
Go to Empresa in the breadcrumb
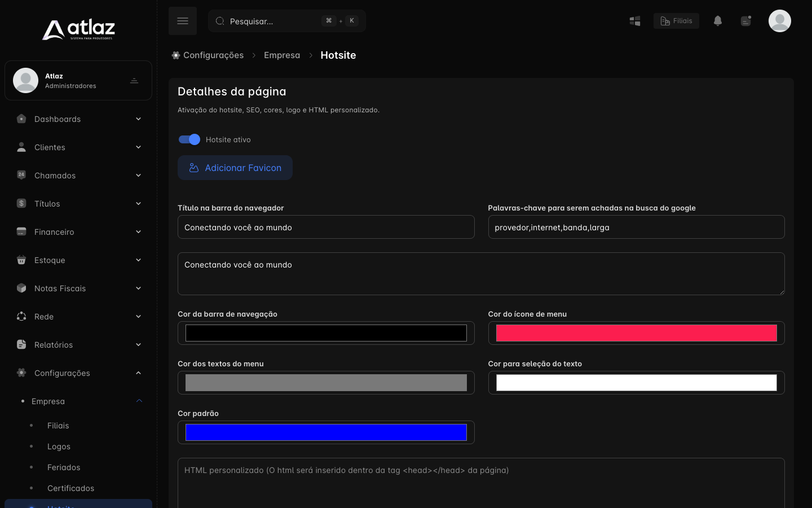pos(282,55)
